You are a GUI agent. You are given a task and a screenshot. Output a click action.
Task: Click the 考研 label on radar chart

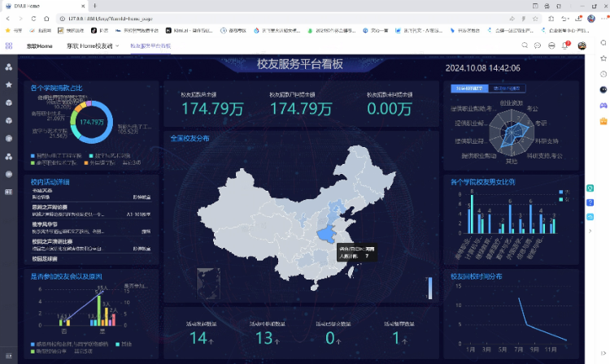click(x=541, y=123)
